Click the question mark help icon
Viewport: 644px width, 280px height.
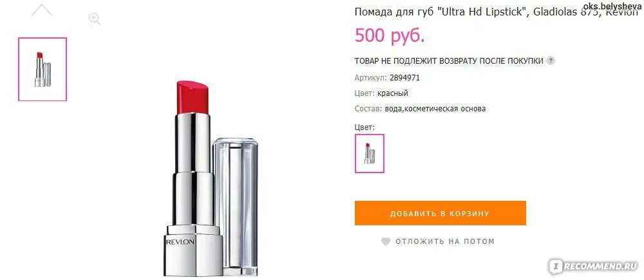point(551,61)
